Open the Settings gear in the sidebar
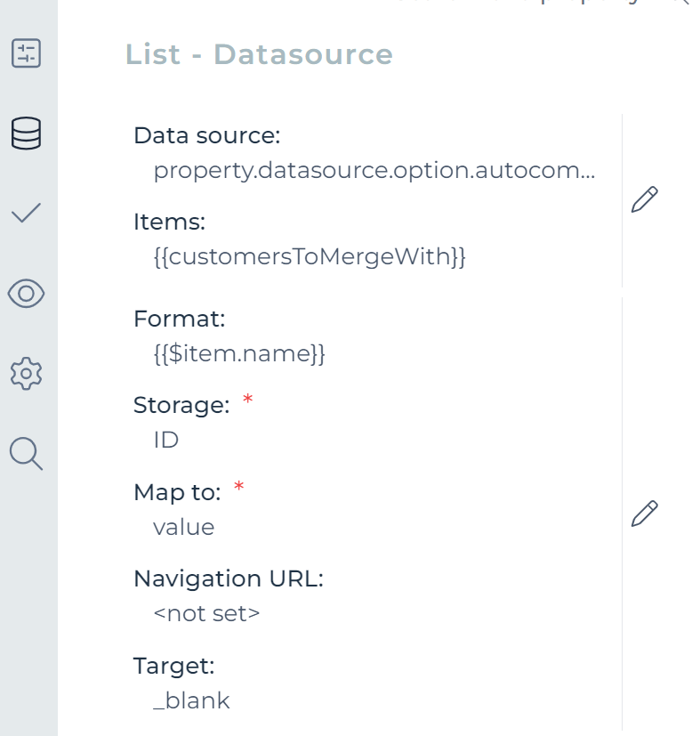Screen dimensions: 700x736 [27, 374]
